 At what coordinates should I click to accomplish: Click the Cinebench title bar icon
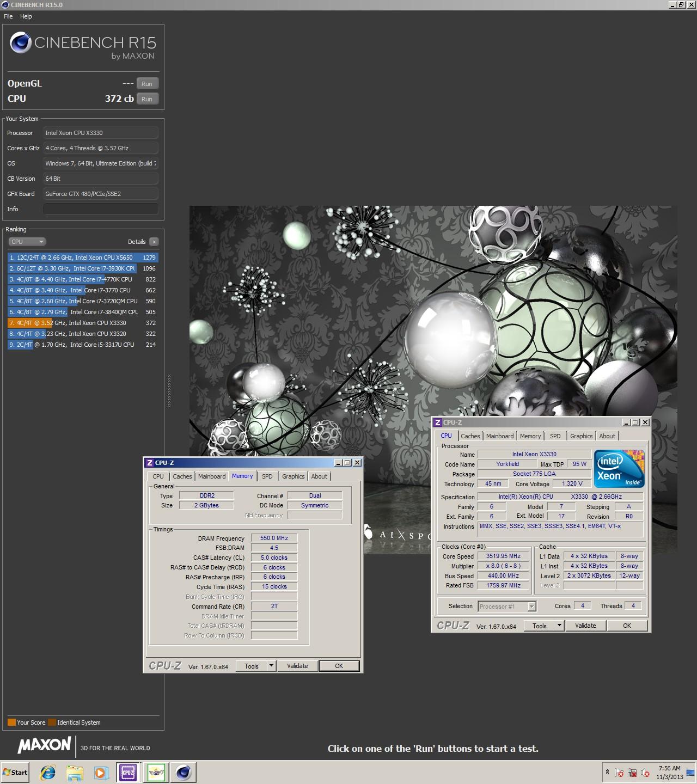(5, 4)
